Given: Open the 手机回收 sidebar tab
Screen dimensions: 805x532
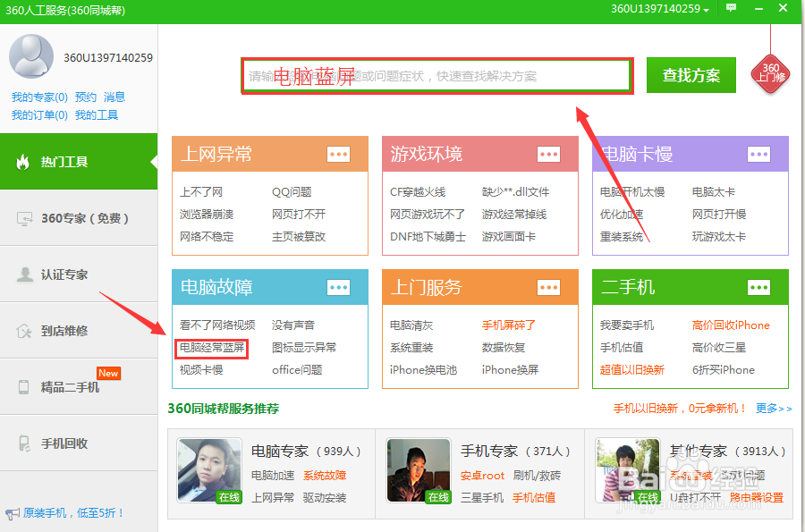Looking at the screenshot, I should pos(79,443).
